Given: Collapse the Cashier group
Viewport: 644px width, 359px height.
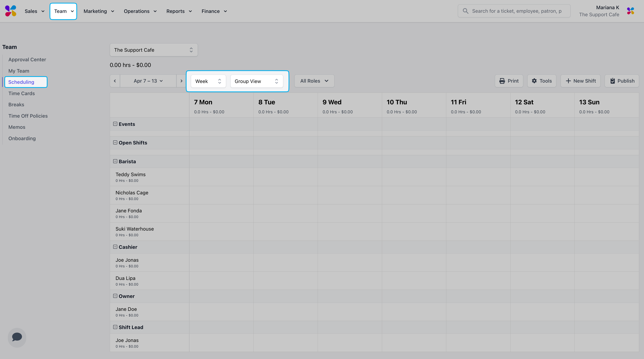Looking at the screenshot, I should click(x=115, y=247).
